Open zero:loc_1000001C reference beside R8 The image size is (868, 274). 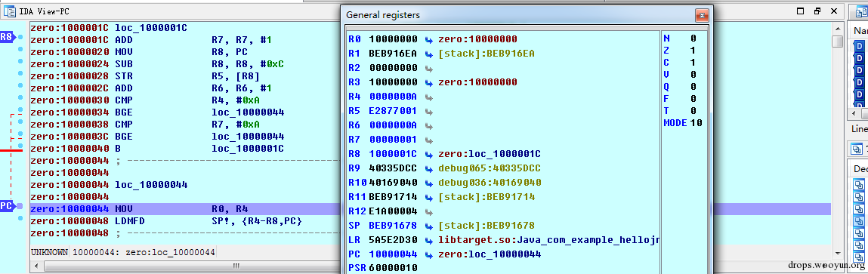(x=489, y=154)
